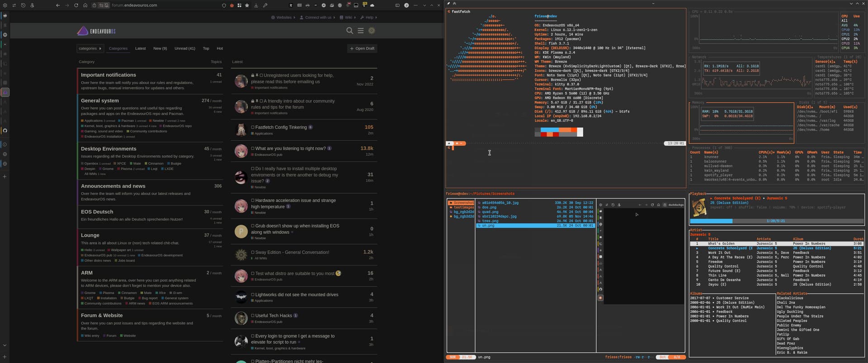This screenshot has height=363, width=868.
Task: Add a new tab with sidebar plus icon
Action: pos(5,176)
